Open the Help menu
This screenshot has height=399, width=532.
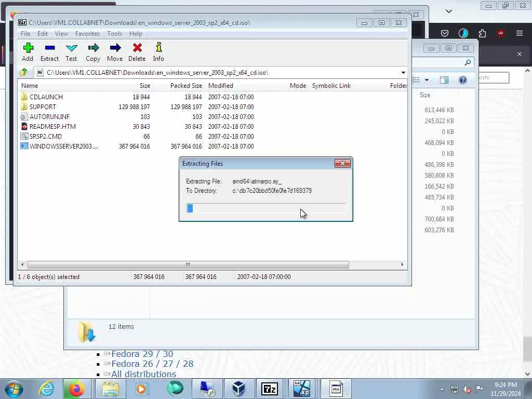136,34
